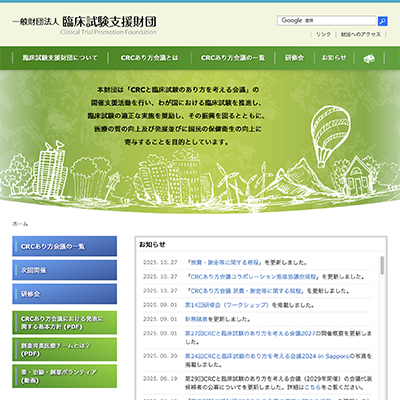Click the 次回開催 sidebar button
Viewport: 400px width, 400px height.
[x=65, y=270]
